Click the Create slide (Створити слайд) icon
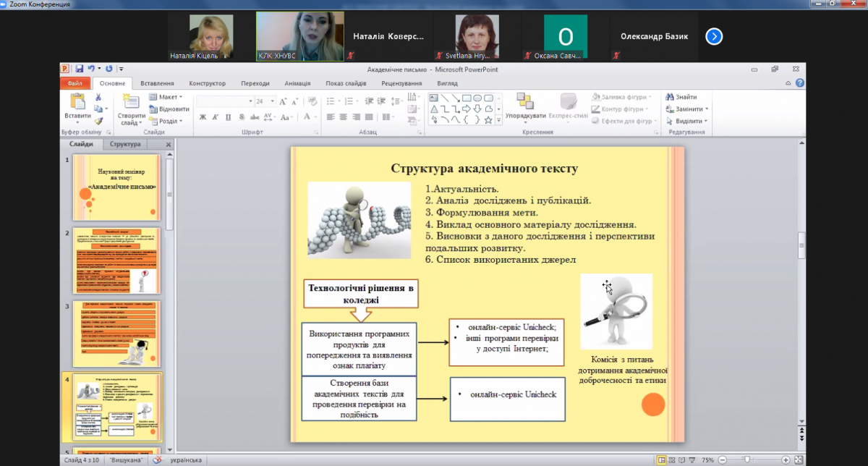Screen dimensions: 868x466 131,102
